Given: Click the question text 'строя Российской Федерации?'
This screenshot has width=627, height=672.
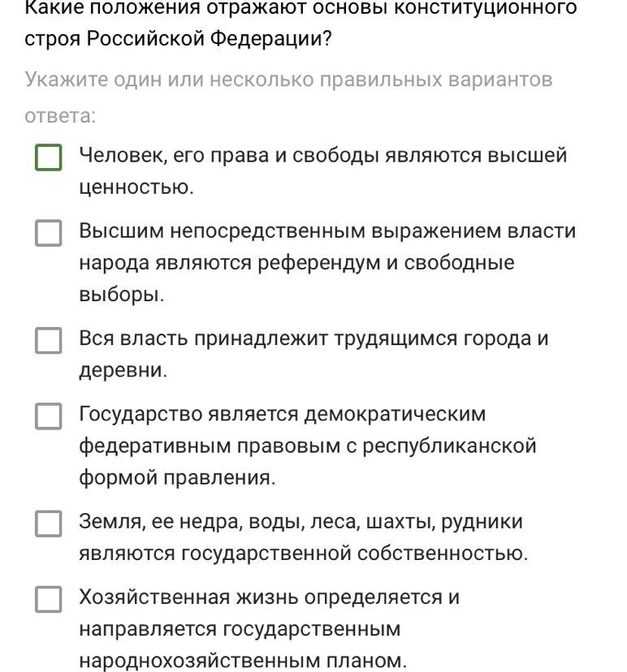Looking at the screenshot, I should click(x=178, y=39).
